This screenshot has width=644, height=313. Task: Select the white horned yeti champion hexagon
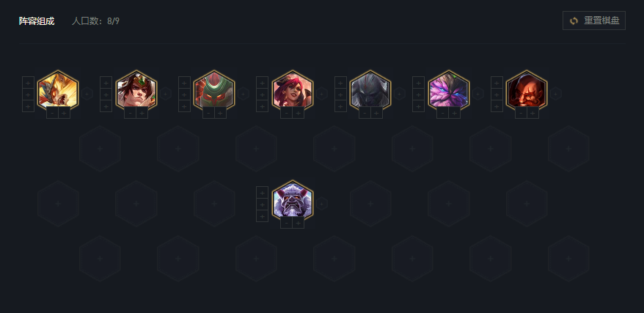tap(293, 201)
